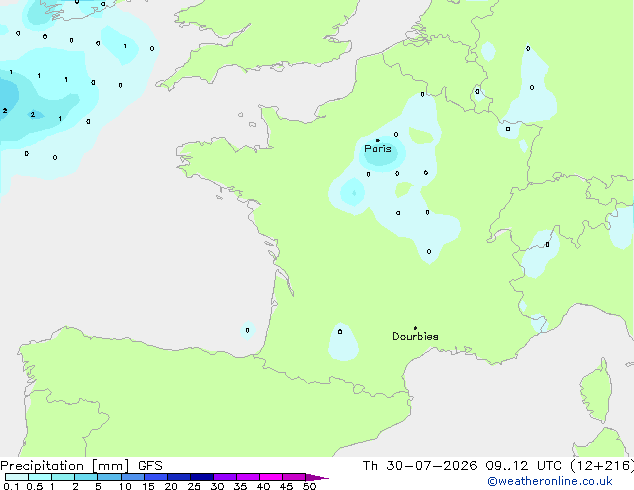Click the Th weekday abbreviation in header
Screen dimensions: 634x490
[x=370, y=466]
